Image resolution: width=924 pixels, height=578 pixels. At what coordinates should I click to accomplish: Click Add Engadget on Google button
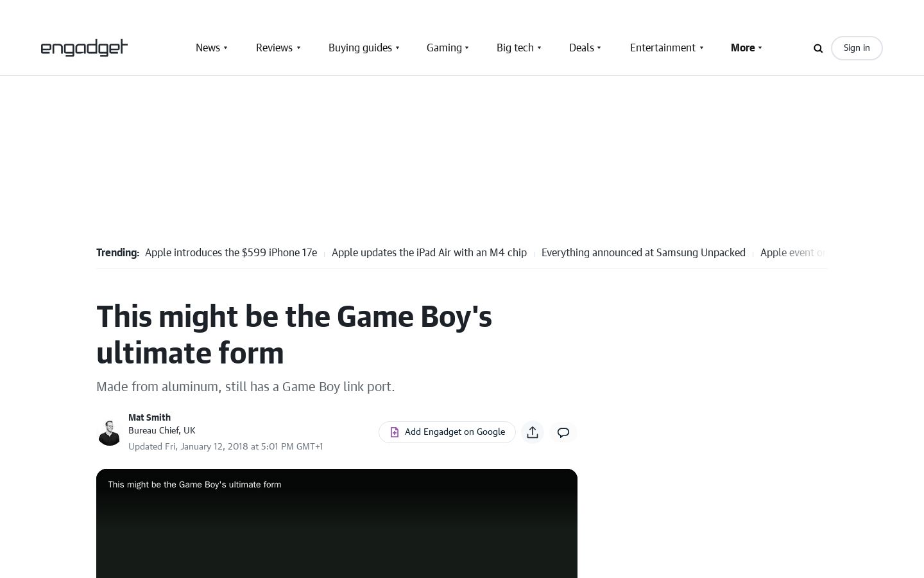coord(447,432)
